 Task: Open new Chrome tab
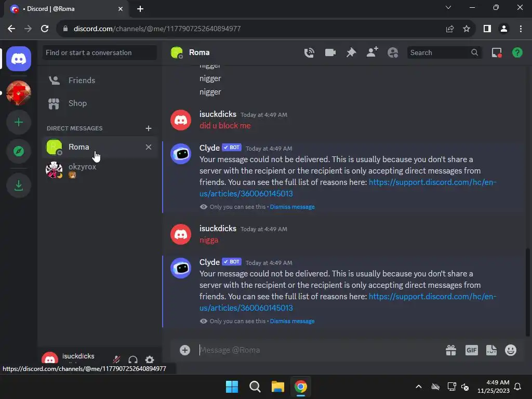point(140,9)
